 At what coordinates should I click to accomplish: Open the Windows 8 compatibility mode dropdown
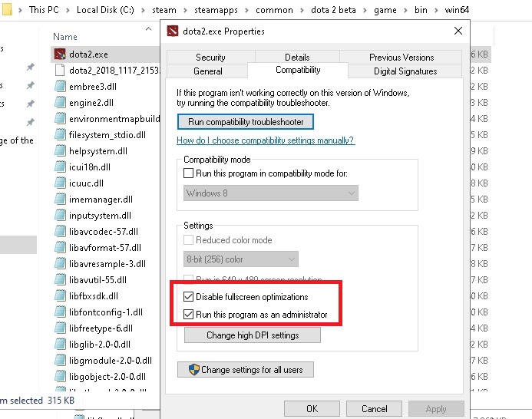pos(271,193)
